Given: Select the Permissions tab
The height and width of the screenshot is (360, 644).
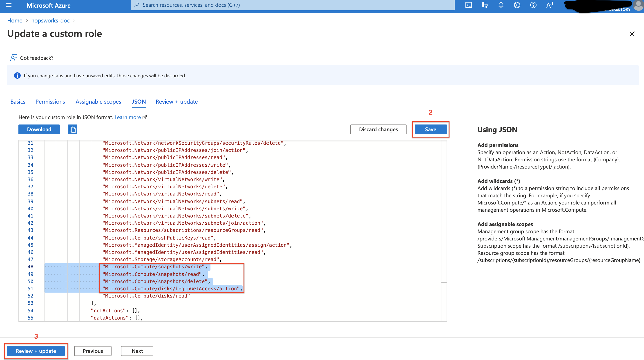Looking at the screenshot, I should pyautogui.click(x=50, y=101).
